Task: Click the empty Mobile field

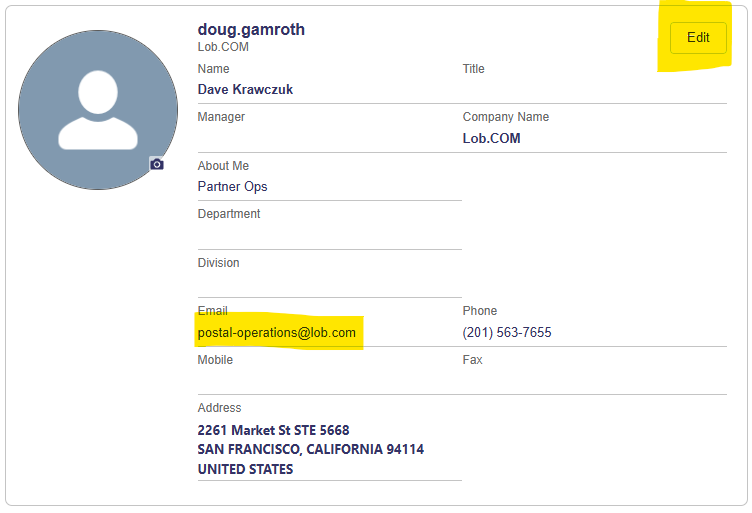Action: click(329, 381)
